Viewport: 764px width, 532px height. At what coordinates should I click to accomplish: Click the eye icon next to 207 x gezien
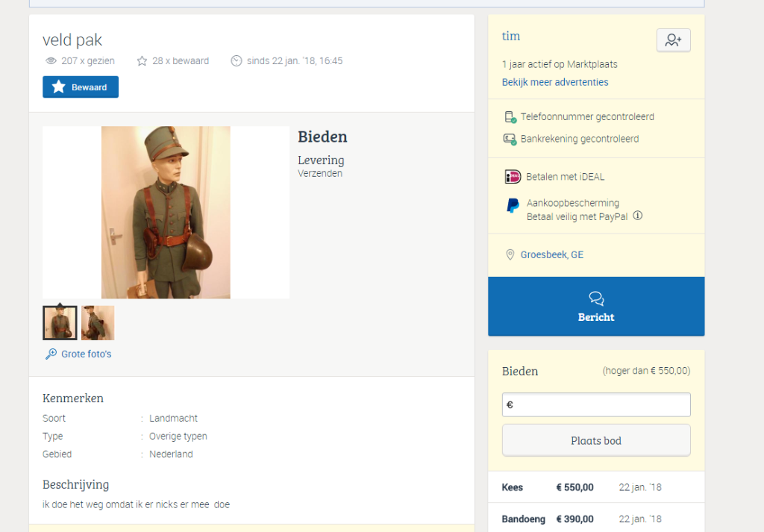pyautogui.click(x=51, y=61)
